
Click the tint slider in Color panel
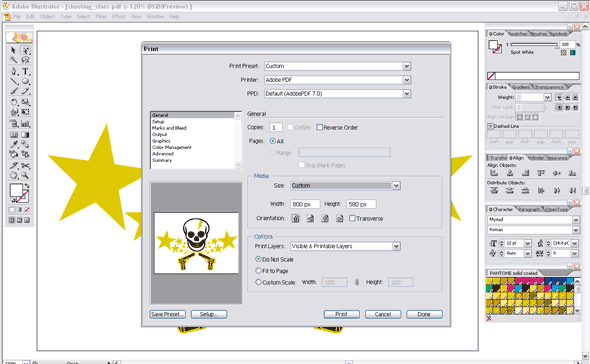pos(534,44)
